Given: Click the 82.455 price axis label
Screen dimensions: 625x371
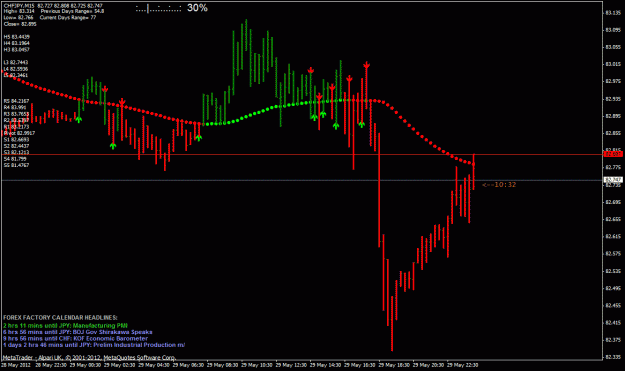Looking at the screenshot, I should click(x=613, y=305).
